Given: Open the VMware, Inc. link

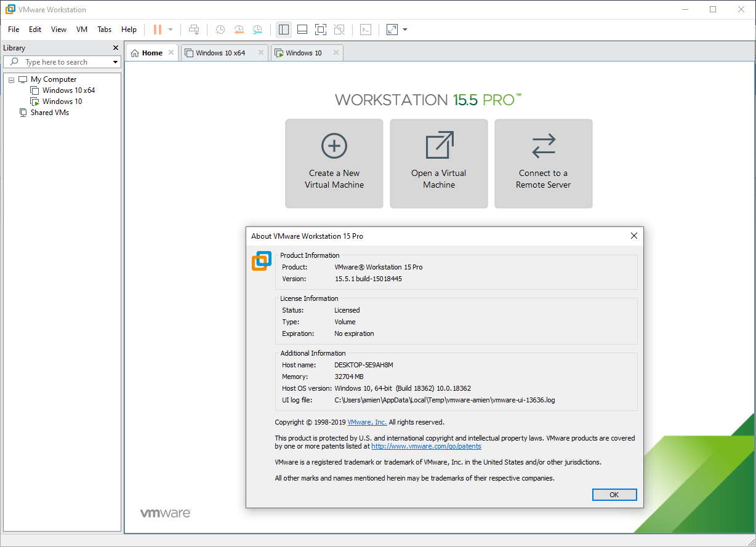Looking at the screenshot, I should point(367,422).
